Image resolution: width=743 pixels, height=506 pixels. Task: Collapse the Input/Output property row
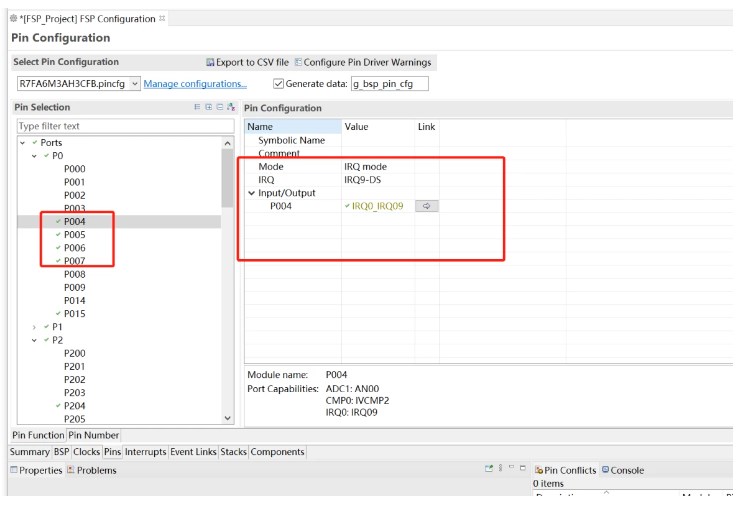pos(252,193)
